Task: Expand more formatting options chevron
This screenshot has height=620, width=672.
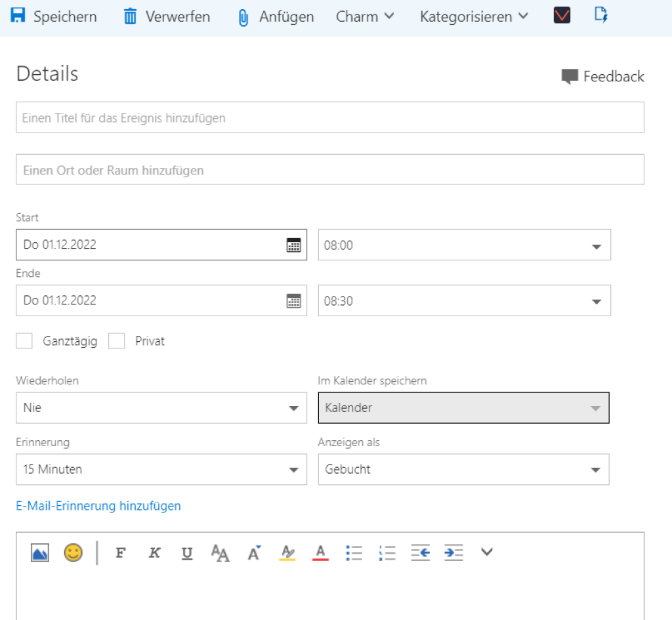Action: 487,552
